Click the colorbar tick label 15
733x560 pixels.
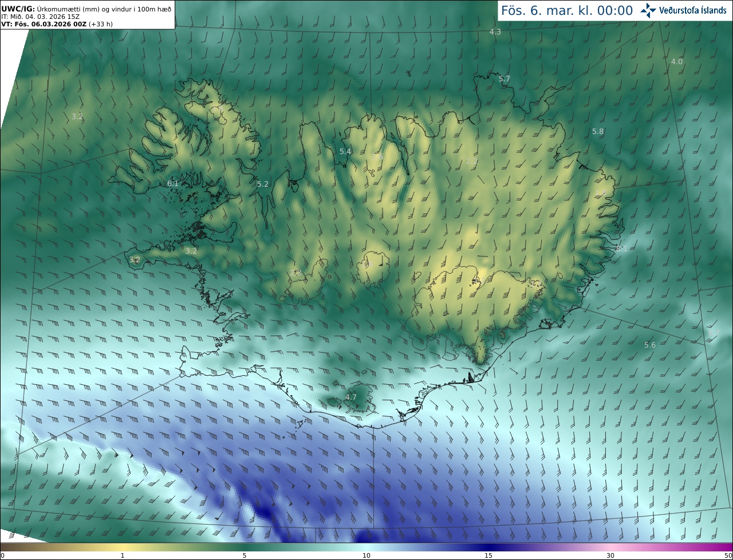coord(488,555)
